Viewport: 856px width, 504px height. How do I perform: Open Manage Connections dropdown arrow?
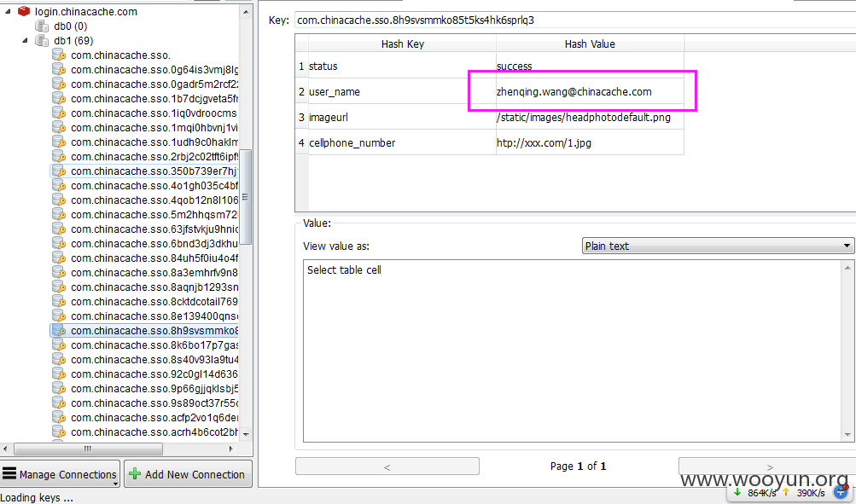[115, 484]
